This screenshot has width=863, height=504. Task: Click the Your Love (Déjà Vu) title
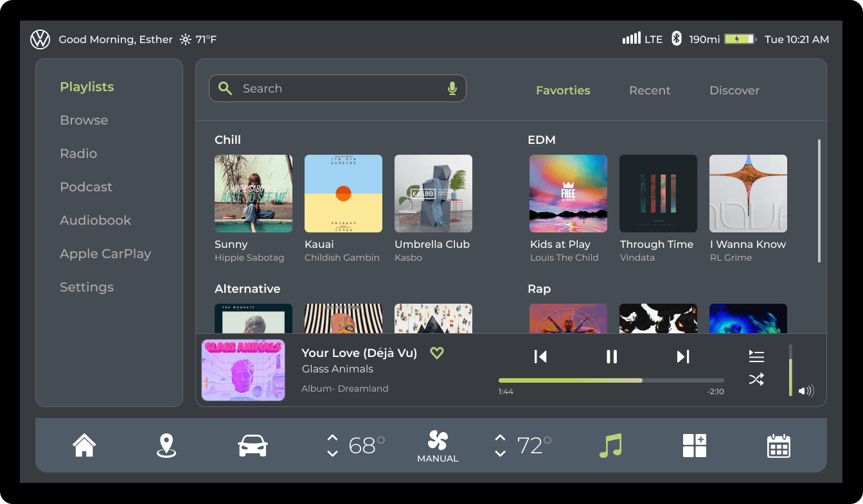click(359, 352)
